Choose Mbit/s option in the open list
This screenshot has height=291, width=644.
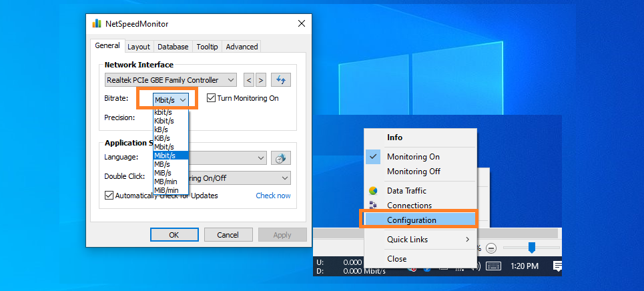click(x=170, y=147)
